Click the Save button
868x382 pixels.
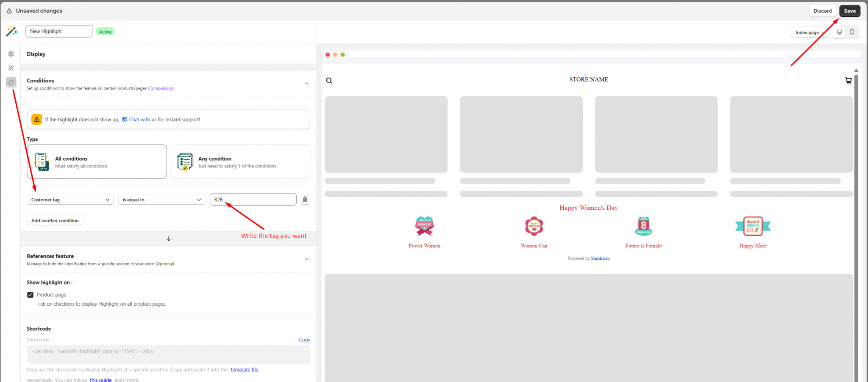pos(849,11)
